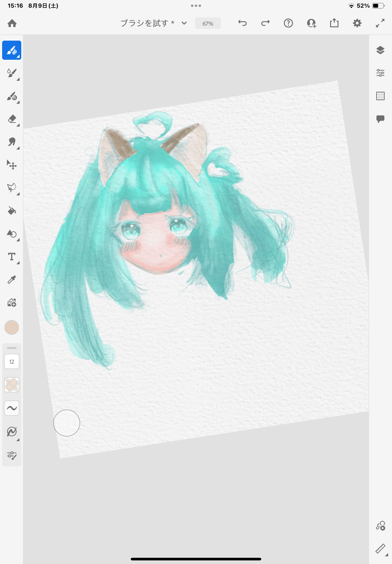Open the brush flow checkered control
Screen dimensions: 392x564
[12, 385]
